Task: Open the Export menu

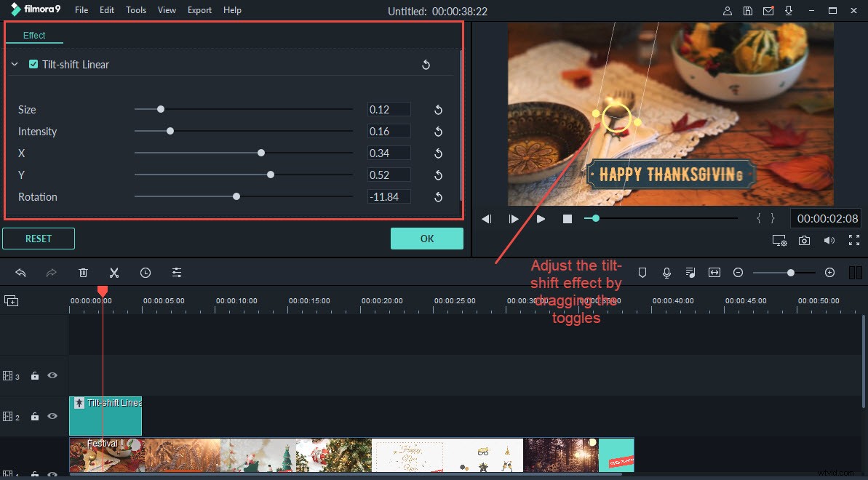Action: coord(199,9)
